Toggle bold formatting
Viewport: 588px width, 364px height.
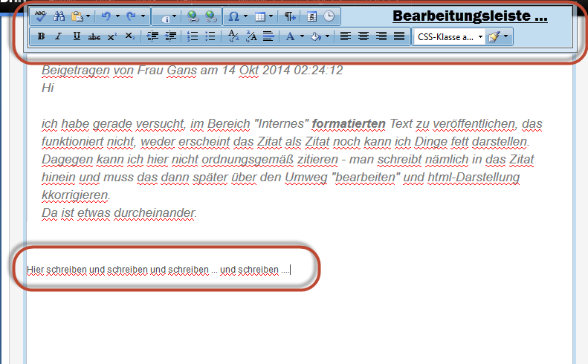coord(41,36)
